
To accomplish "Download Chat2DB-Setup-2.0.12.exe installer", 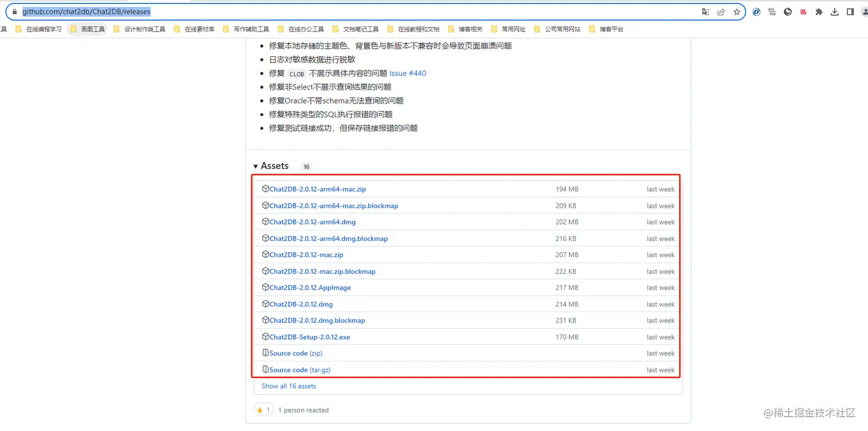I will 309,337.
